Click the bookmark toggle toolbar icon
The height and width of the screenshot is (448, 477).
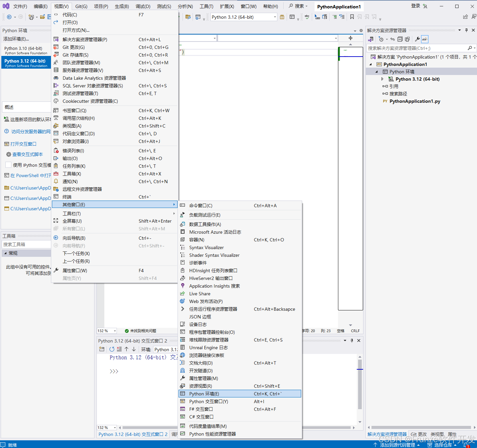[x=352, y=17]
